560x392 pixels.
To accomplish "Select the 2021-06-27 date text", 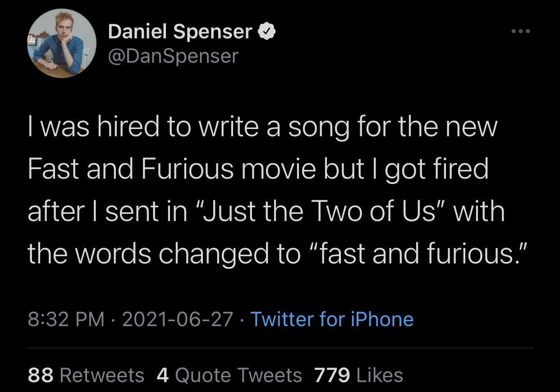I will (x=178, y=319).
